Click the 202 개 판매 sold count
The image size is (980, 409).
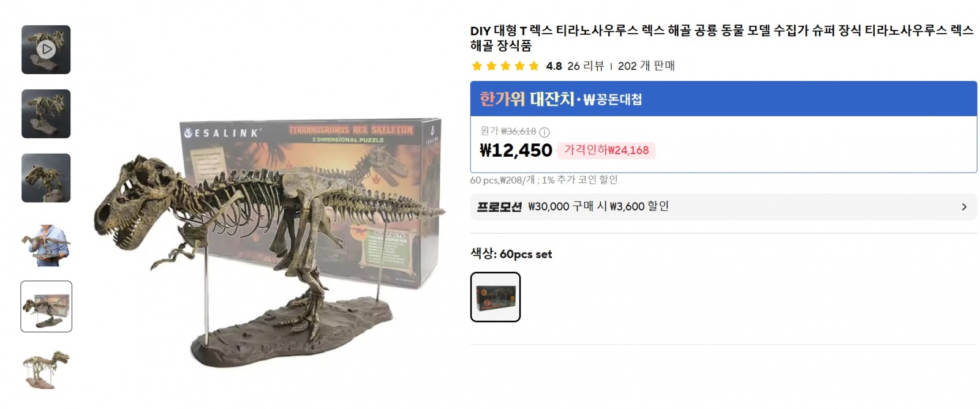[646, 66]
